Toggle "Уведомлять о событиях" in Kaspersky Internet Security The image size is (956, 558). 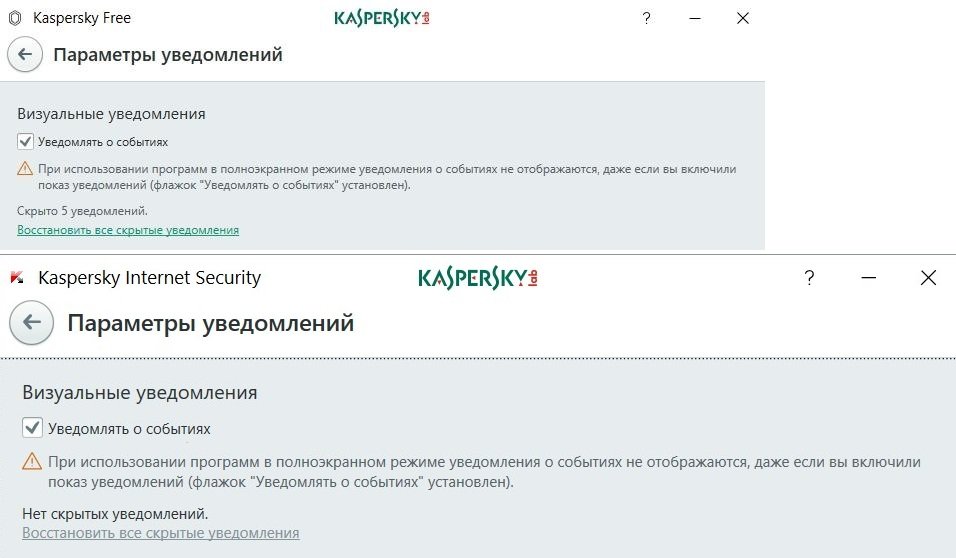coord(33,429)
